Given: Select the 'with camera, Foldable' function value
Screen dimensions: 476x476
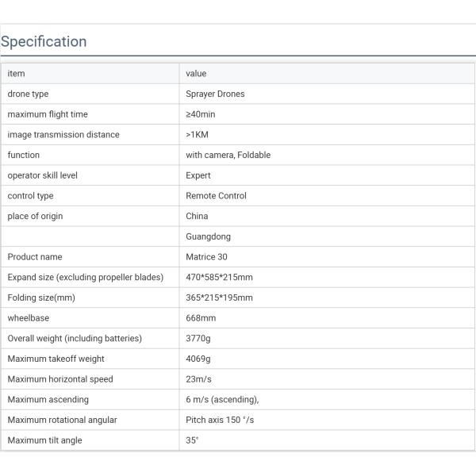Looking at the screenshot, I should pyautogui.click(x=228, y=155).
